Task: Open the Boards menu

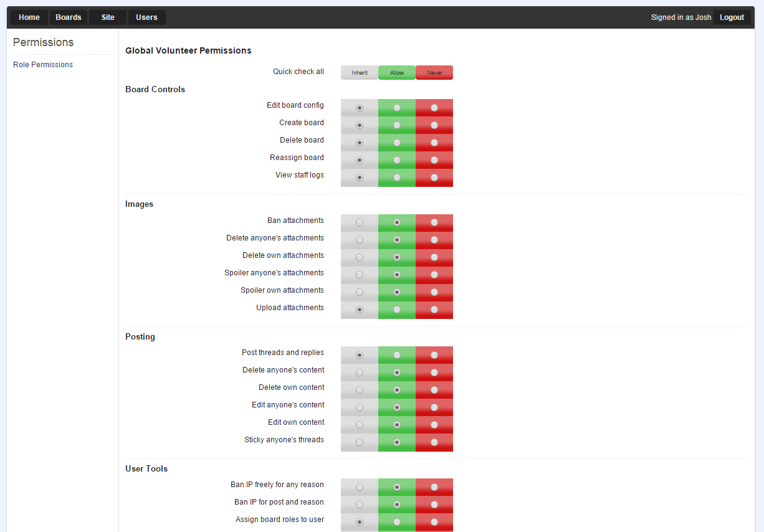Action: [69, 17]
